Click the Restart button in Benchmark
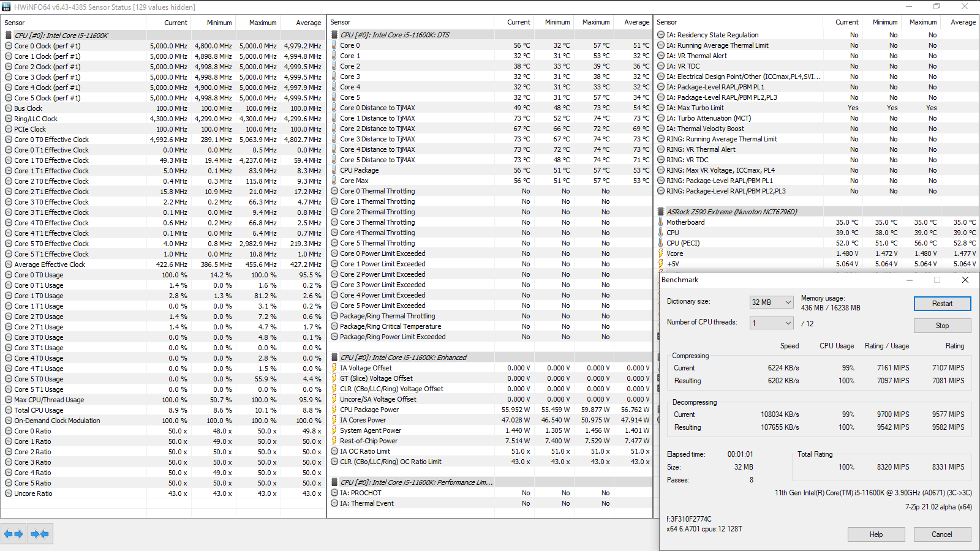Screen dimensions: 980x551 pos(942,304)
